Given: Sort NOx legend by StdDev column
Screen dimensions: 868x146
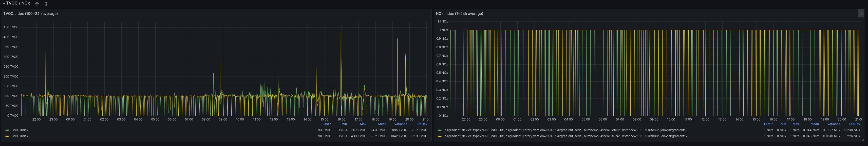Looking at the screenshot, I should tap(855, 124).
